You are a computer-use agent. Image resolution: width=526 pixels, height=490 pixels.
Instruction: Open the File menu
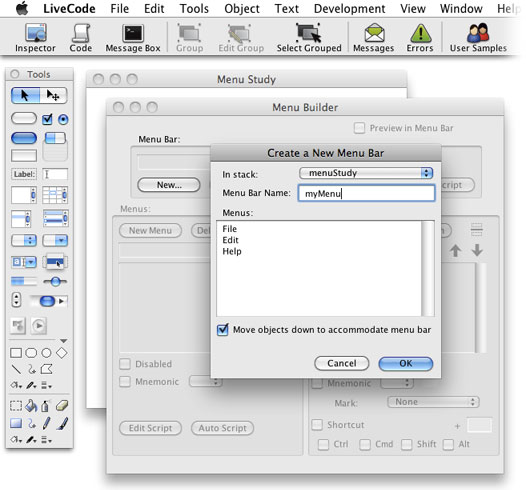pyautogui.click(x=119, y=8)
